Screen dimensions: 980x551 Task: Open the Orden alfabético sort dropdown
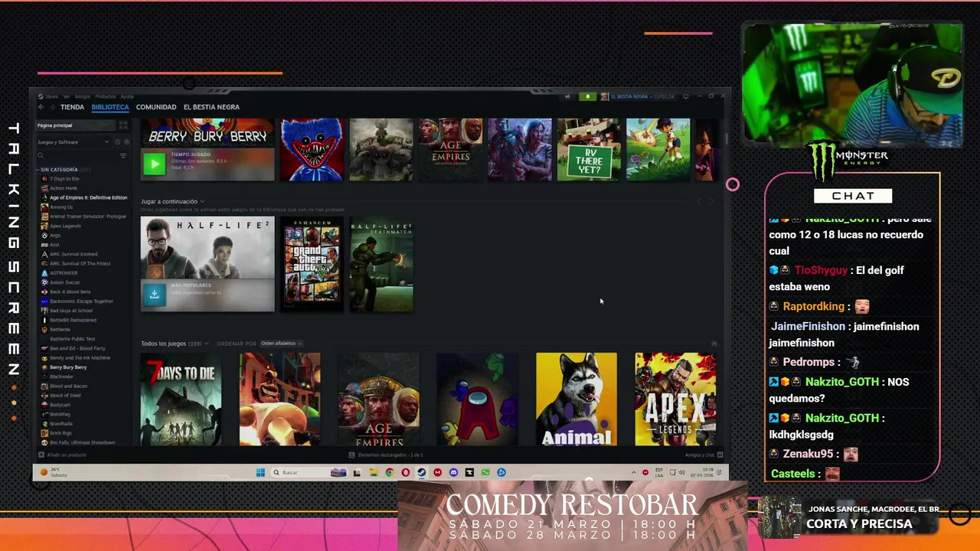click(x=281, y=344)
